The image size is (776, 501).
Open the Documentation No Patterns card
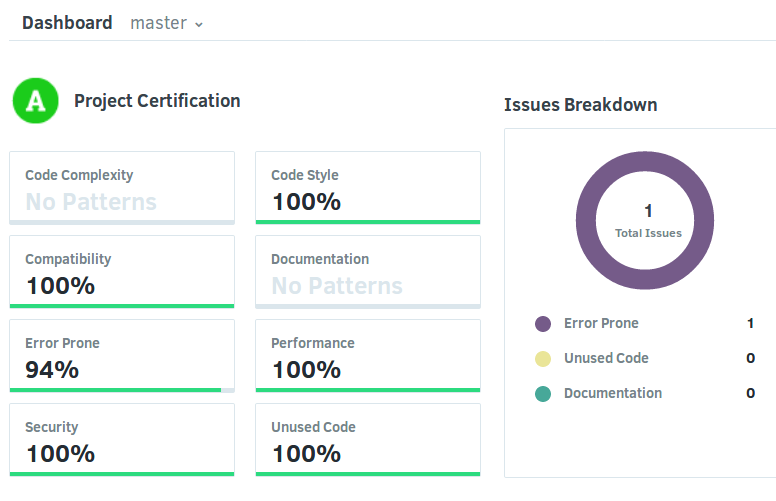coord(367,272)
